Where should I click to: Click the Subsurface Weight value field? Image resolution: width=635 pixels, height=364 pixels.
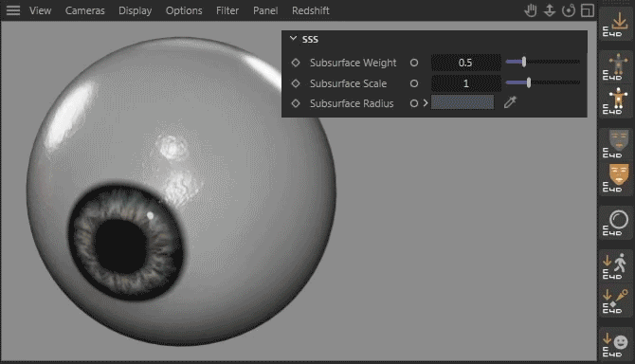coord(465,63)
